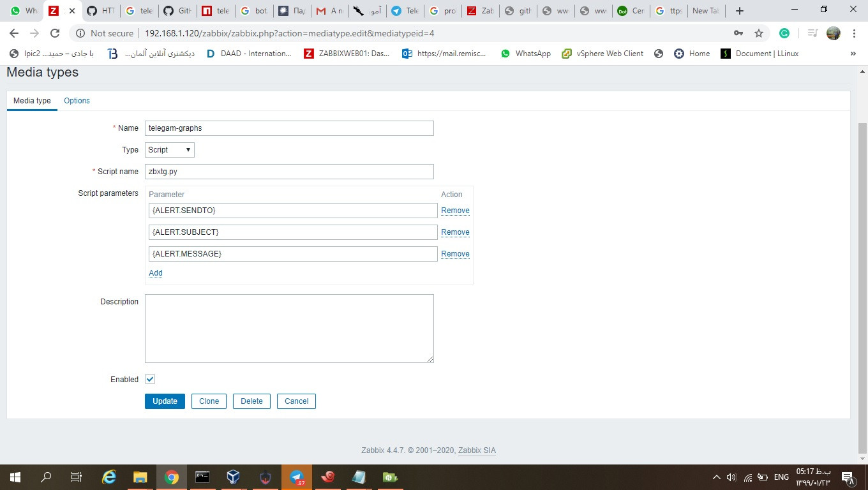Reload the current Zabbix page

pyautogui.click(x=55, y=33)
